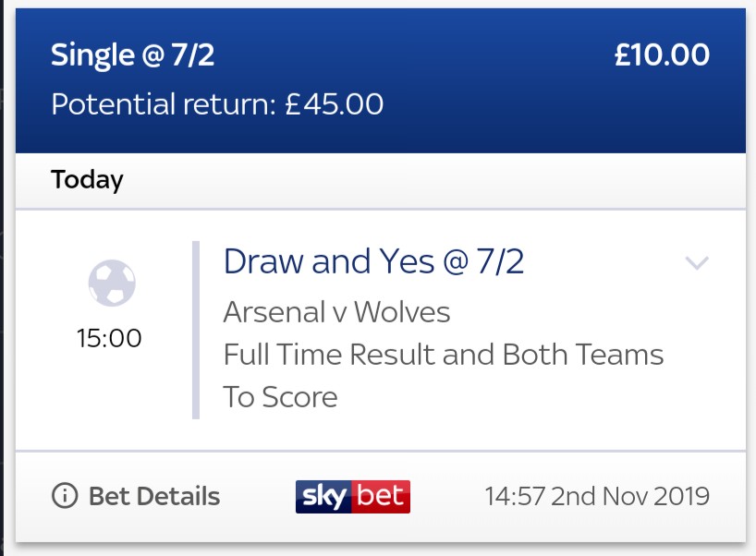Screen dimensions: 756x556
Task: Click the bet slip footer bar
Action: [381, 497]
